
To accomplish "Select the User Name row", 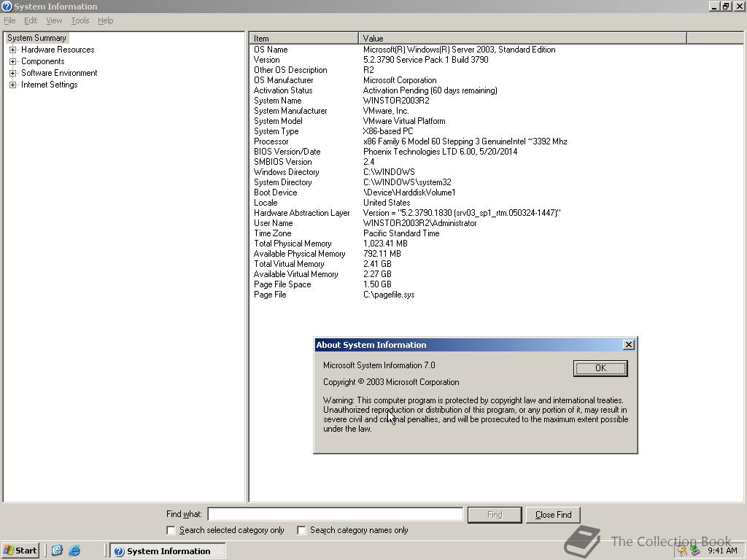I will click(468, 223).
